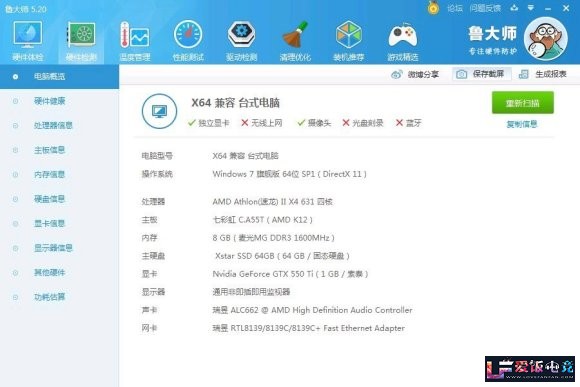Click Xstar SSD 64GB disk value

pos(282,256)
